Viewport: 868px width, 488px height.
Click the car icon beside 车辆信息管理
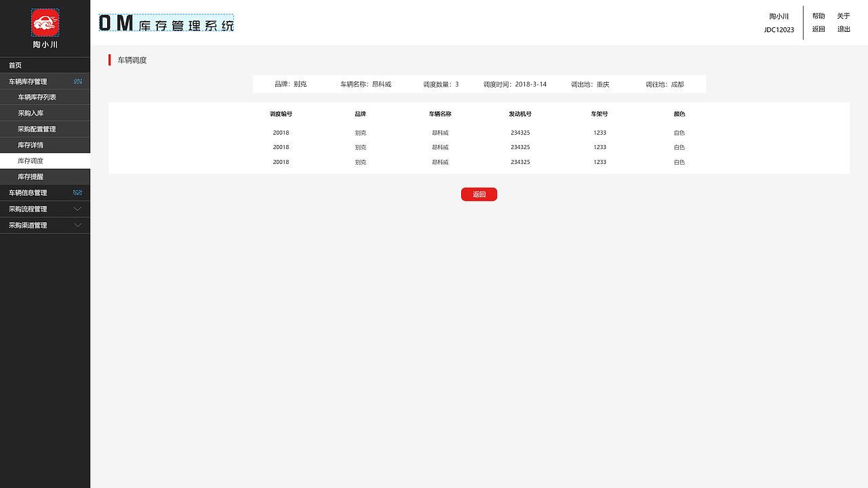tap(78, 192)
